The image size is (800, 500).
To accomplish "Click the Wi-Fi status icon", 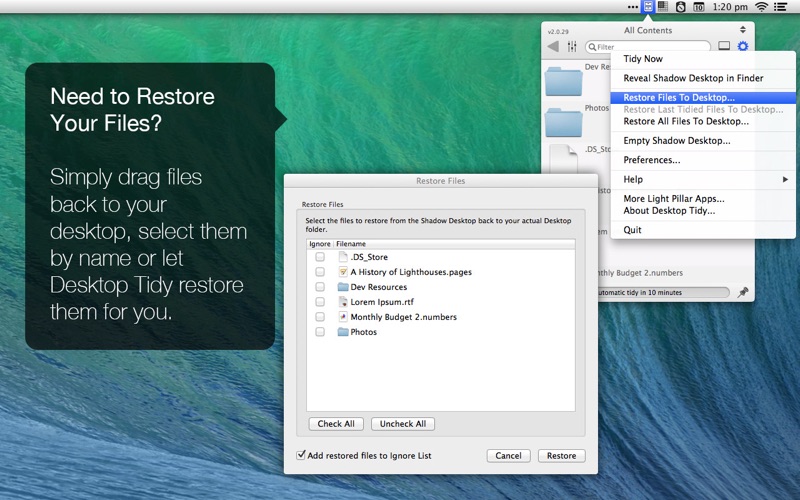I will [x=761, y=7].
